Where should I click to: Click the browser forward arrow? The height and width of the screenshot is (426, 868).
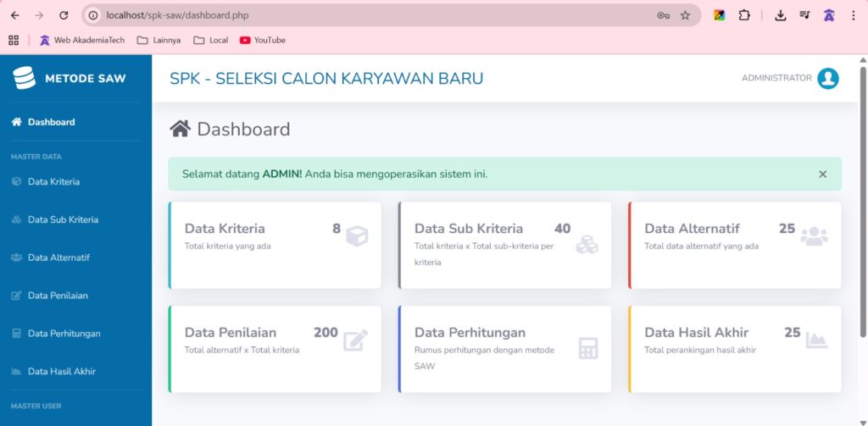click(39, 15)
